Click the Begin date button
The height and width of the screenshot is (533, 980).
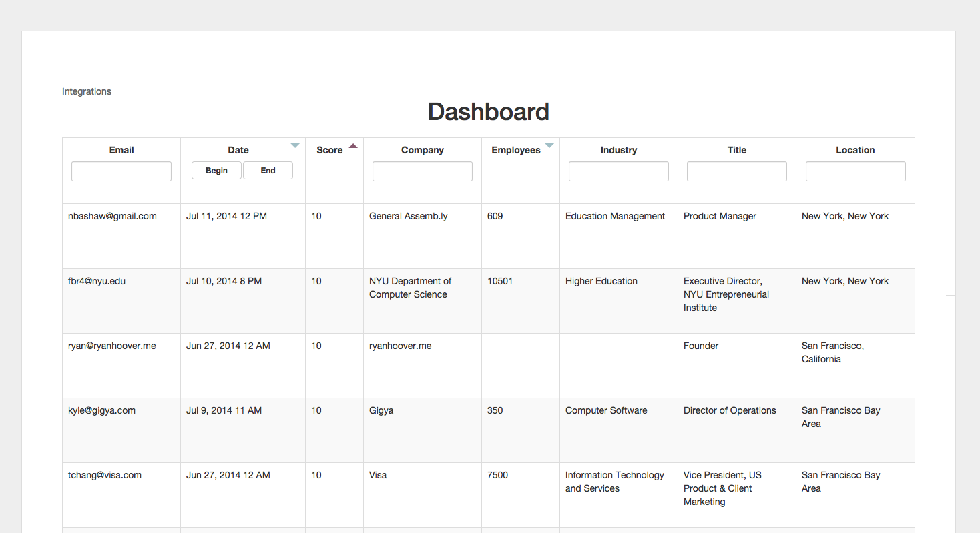tap(216, 171)
